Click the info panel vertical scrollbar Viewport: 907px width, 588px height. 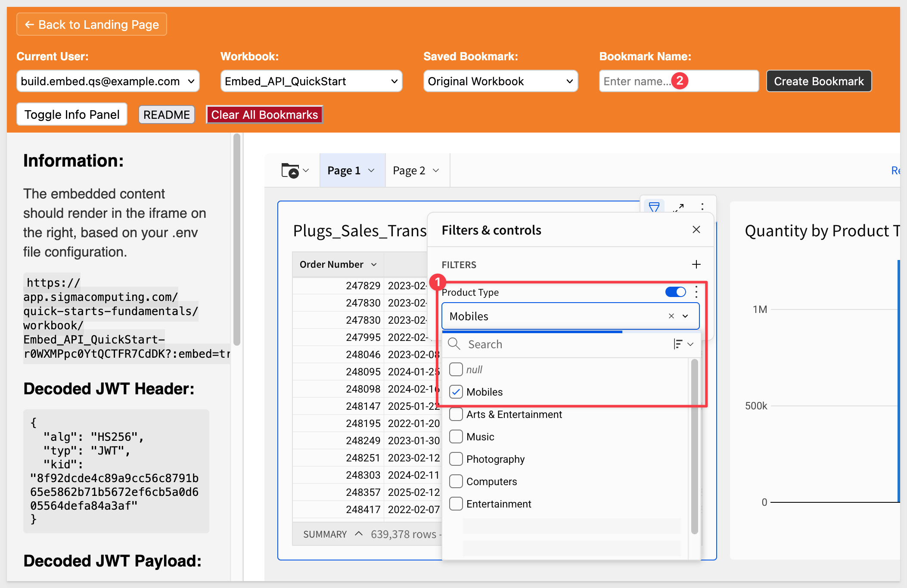click(x=236, y=239)
